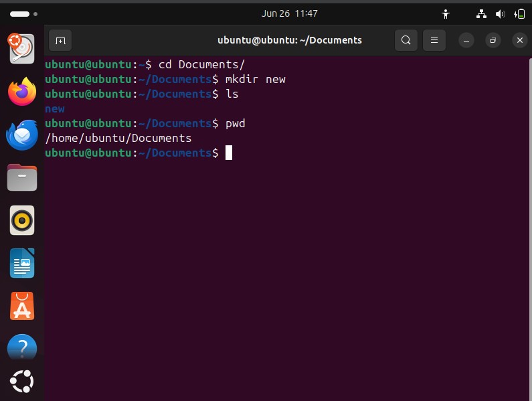Open Thunderbird Mail in the dock
Image resolution: width=532 pixels, height=401 pixels.
22,135
